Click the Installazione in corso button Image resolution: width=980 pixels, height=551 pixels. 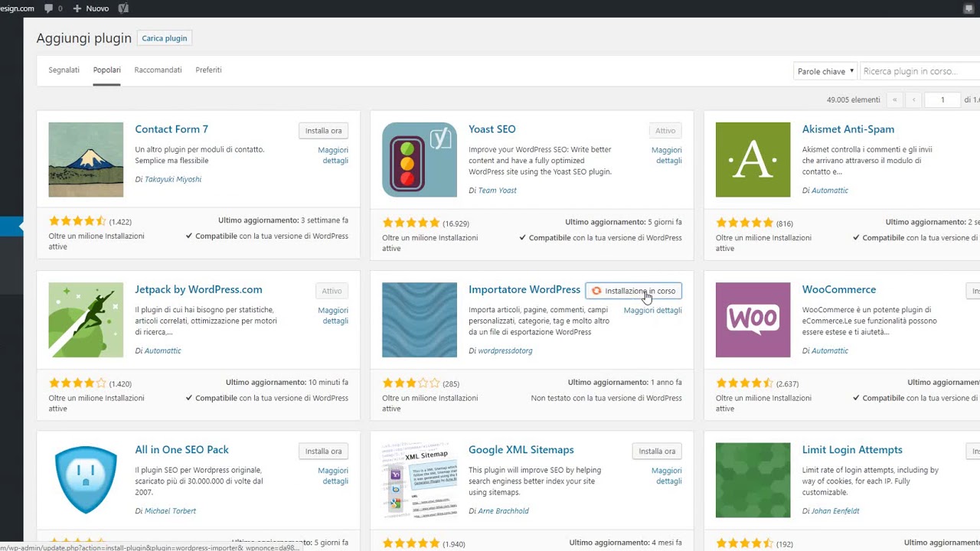point(633,291)
